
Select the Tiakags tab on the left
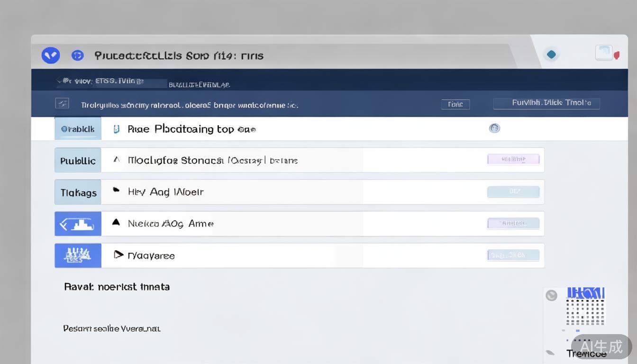[x=78, y=192]
